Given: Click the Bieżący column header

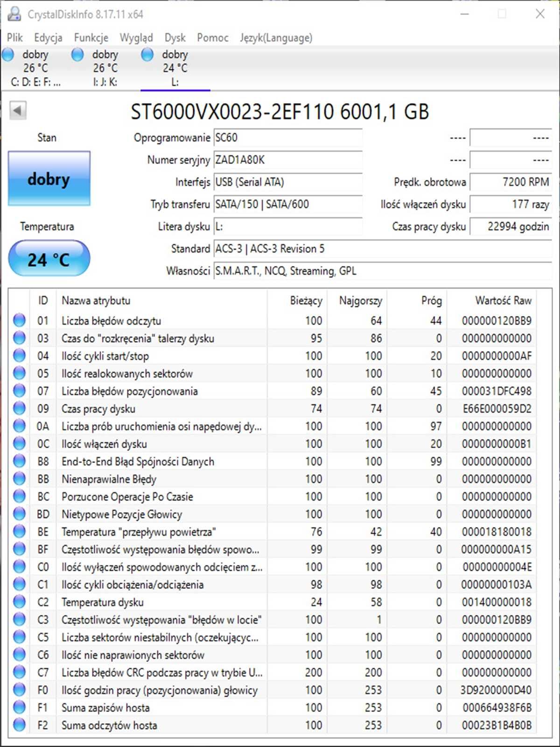Looking at the screenshot, I should pos(297,301).
